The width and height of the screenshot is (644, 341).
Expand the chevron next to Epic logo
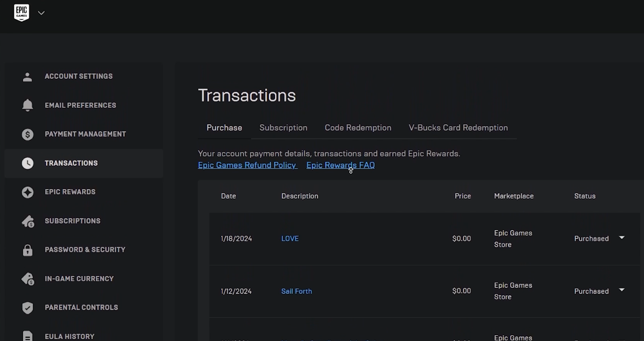(41, 13)
